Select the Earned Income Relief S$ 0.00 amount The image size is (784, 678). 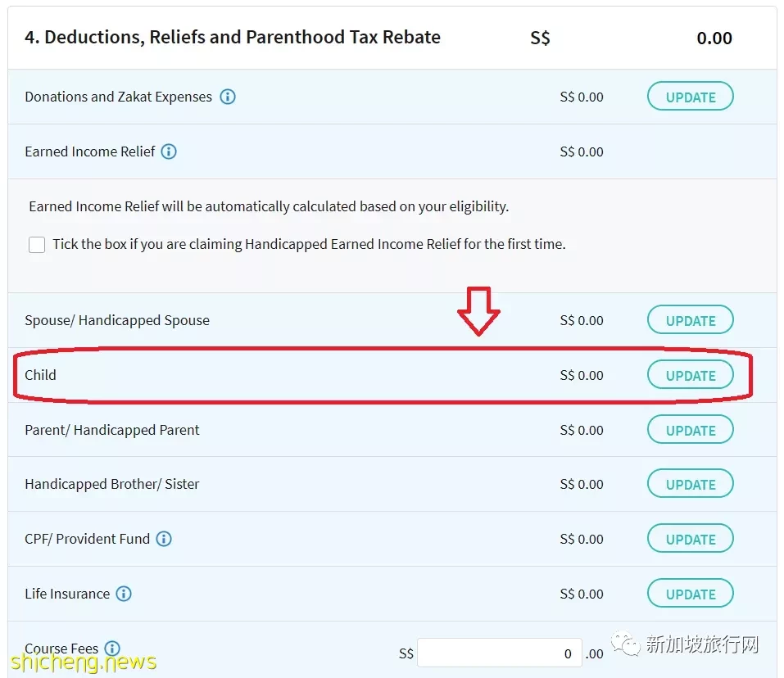click(x=582, y=151)
